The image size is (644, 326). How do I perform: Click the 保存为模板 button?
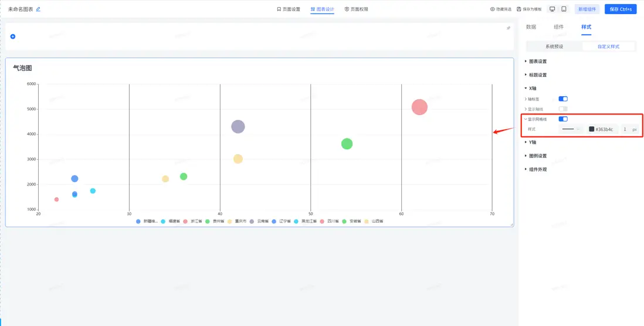tap(529, 9)
